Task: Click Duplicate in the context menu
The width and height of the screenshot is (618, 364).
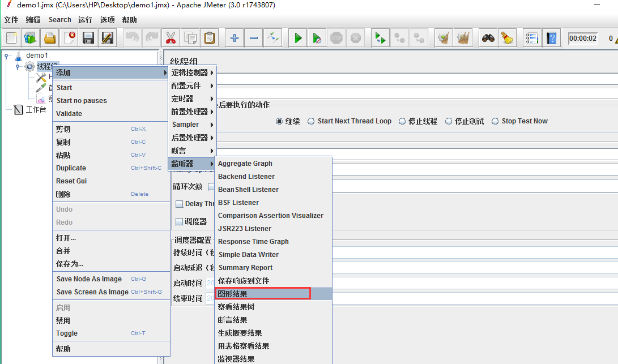Action: pos(111,168)
